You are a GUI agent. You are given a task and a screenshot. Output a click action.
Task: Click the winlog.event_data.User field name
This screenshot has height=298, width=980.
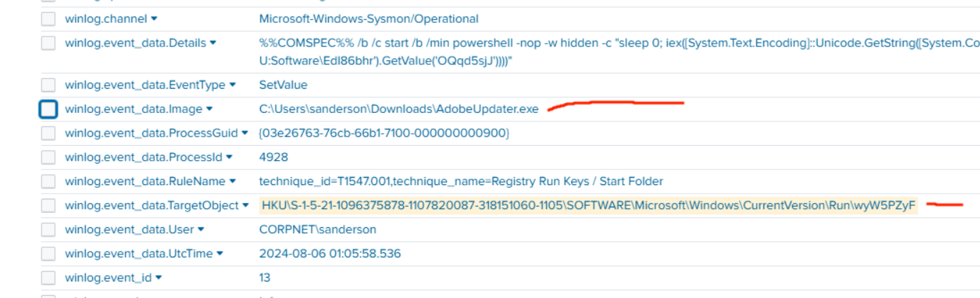tap(129, 229)
